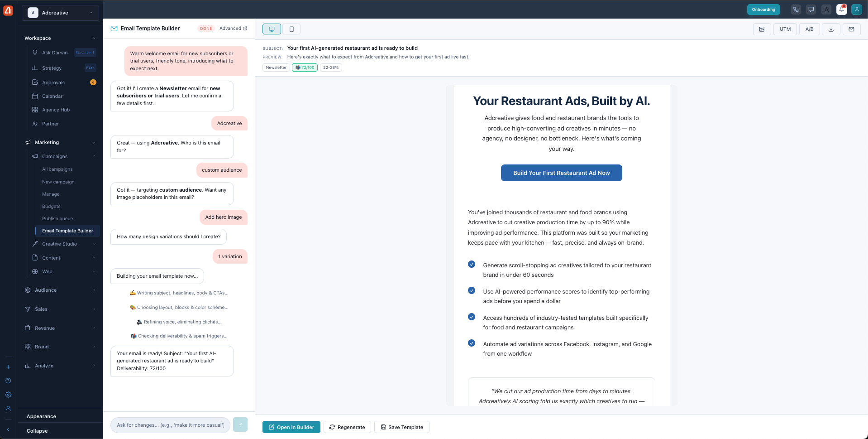
Task: Open Publish queue
Action: pos(57,218)
